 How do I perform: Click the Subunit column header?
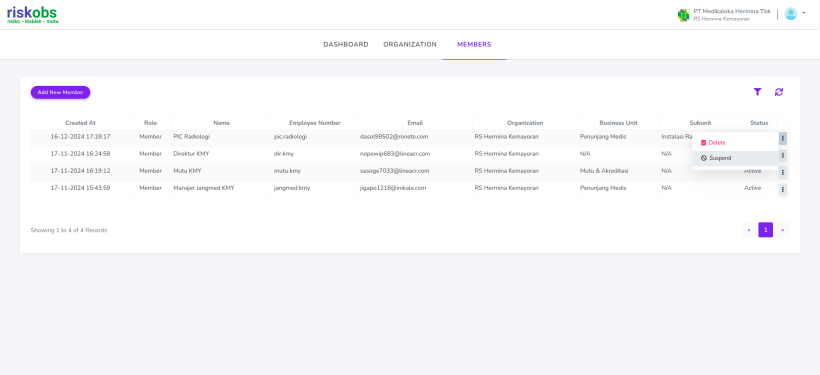(700, 123)
